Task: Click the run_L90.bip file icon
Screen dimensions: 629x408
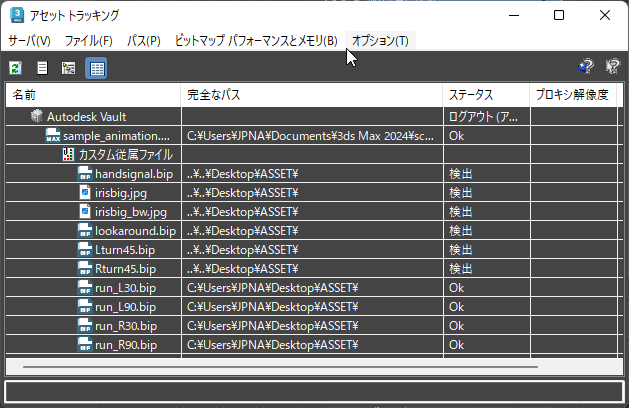Action: (85, 307)
